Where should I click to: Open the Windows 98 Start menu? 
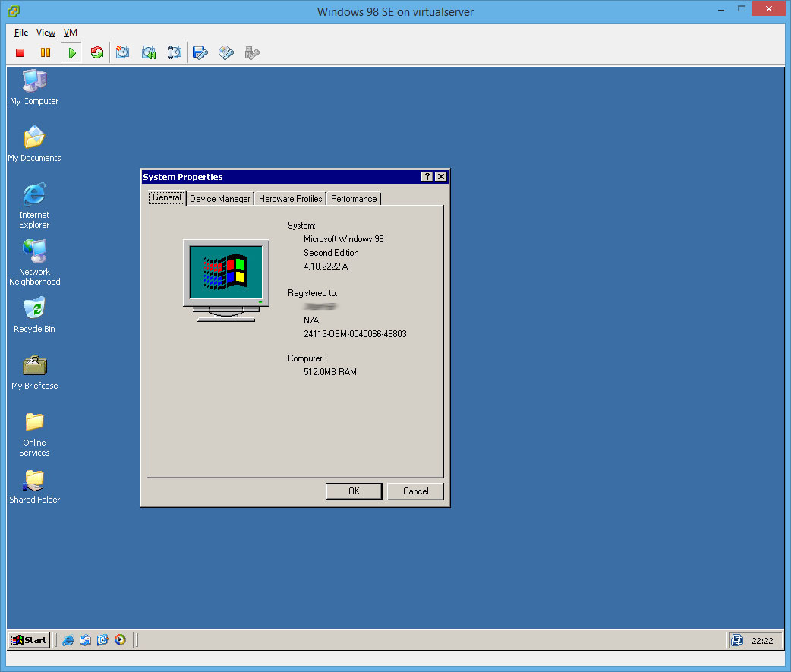(30, 639)
